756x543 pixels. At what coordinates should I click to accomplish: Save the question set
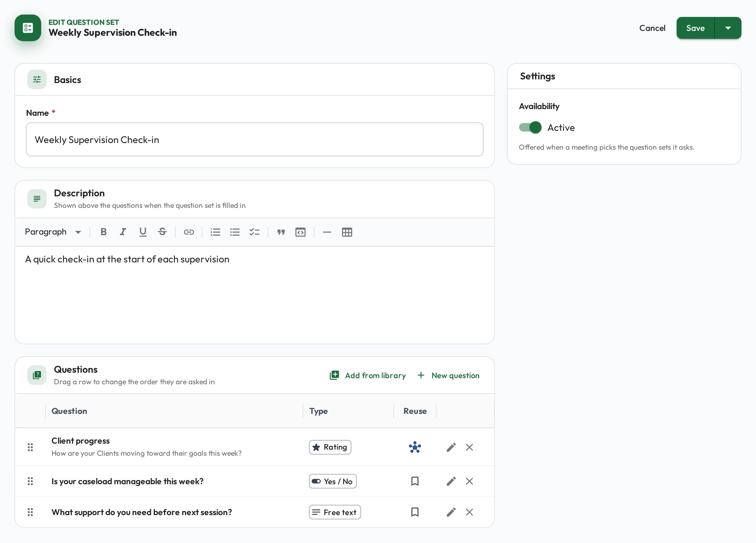click(x=695, y=28)
